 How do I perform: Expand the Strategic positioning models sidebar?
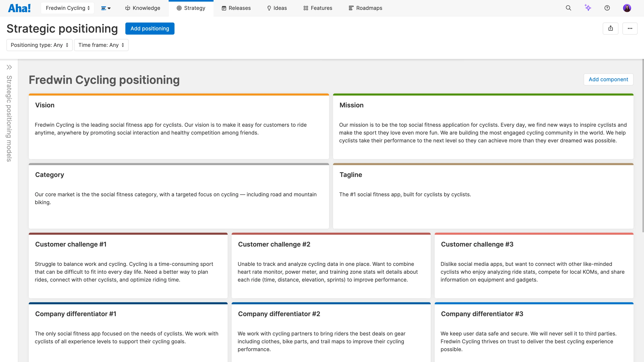[x=9, y=67]
